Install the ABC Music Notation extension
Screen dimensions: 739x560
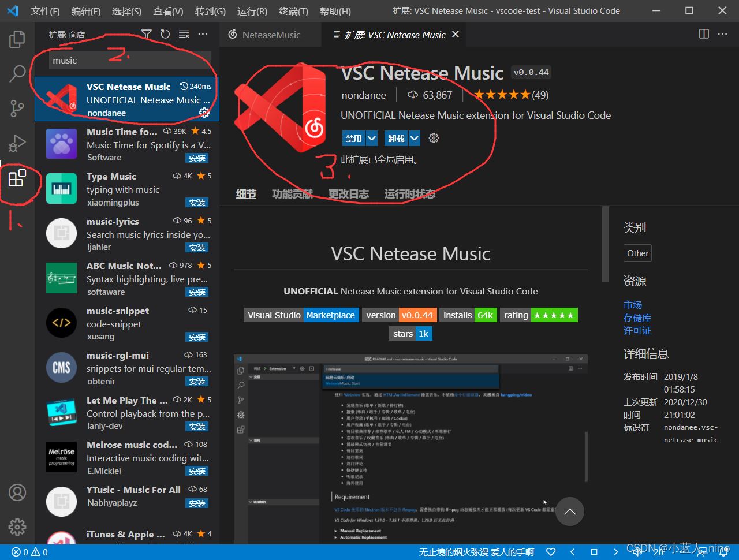click(x=197, y=292)
